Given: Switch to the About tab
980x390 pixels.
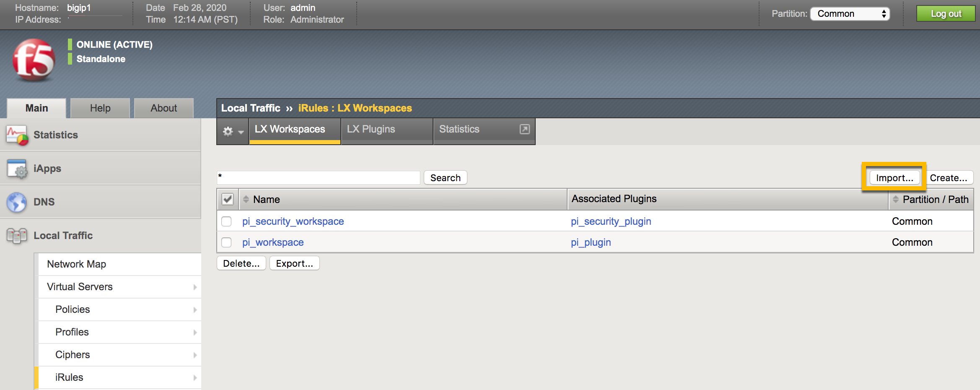Looking at the screenshot, I should click(x=164, y=108).
